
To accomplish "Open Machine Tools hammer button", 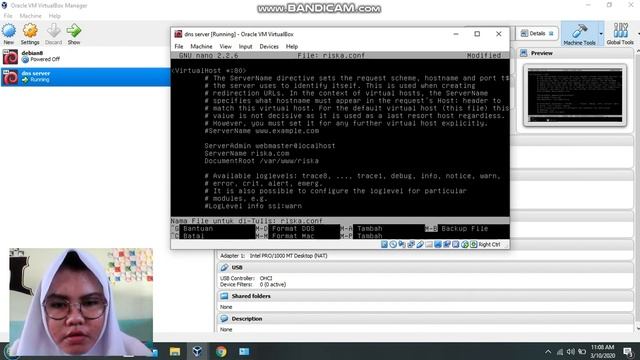I will pyautogui.click(x=579, y=33).
